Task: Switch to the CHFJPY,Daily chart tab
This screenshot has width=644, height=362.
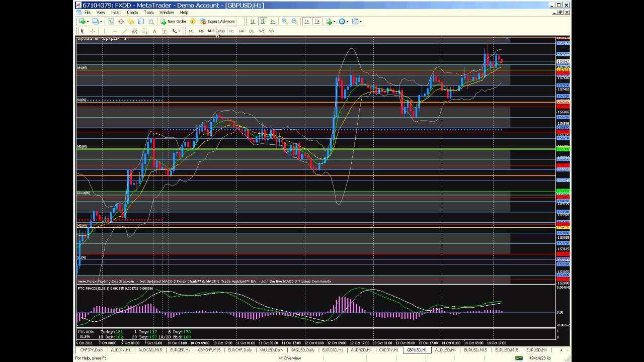Action: click(92, 350)
